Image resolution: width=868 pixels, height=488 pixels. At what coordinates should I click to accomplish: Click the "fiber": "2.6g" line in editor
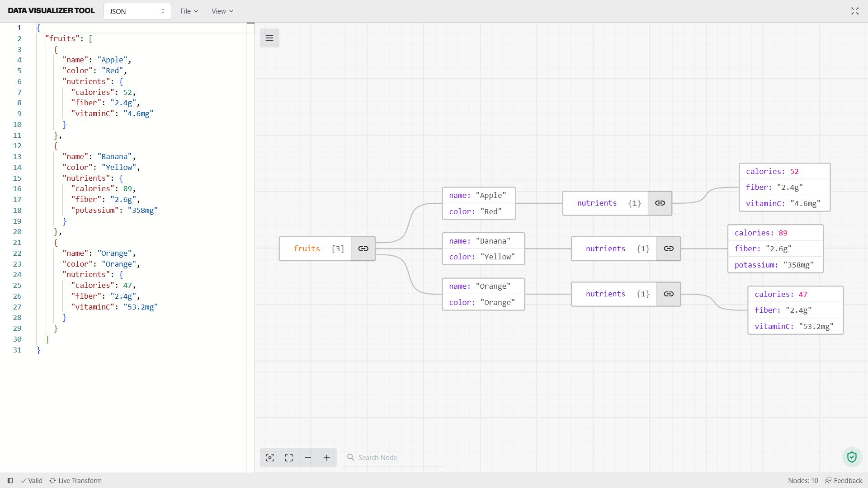click(x=105, y=199)
